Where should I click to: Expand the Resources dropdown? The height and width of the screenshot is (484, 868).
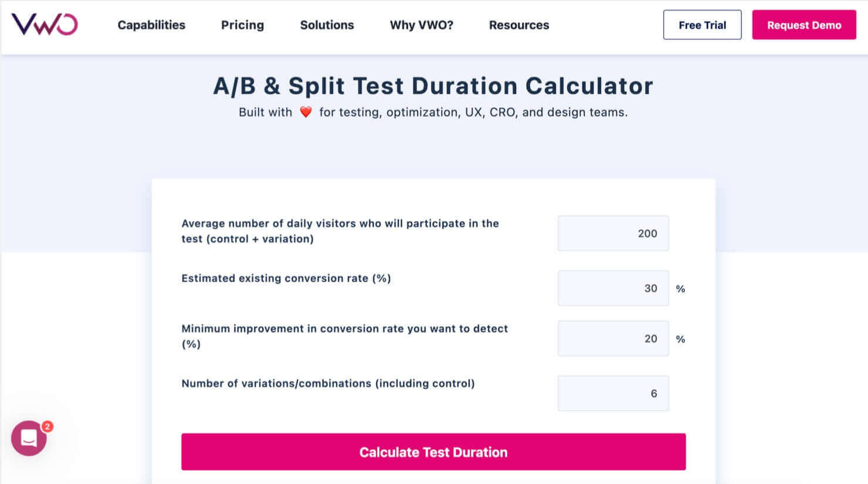[518, 25]
